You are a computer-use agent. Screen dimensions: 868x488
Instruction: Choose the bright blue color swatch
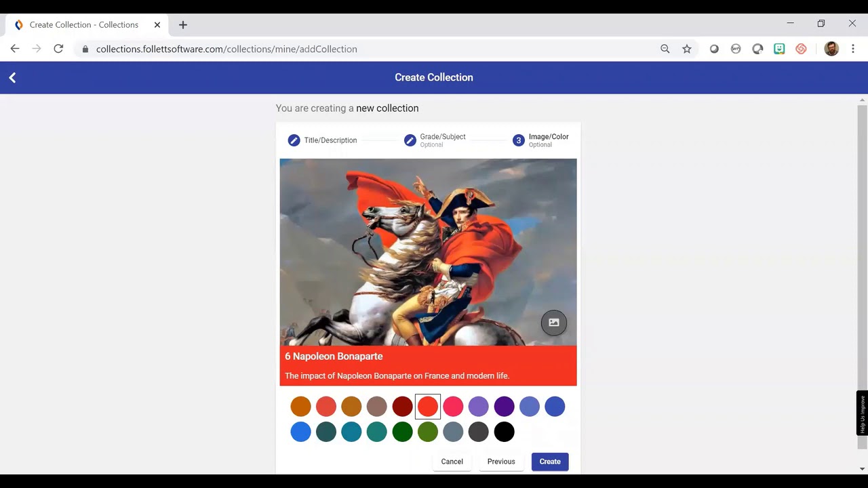click(x=300, y=432)
